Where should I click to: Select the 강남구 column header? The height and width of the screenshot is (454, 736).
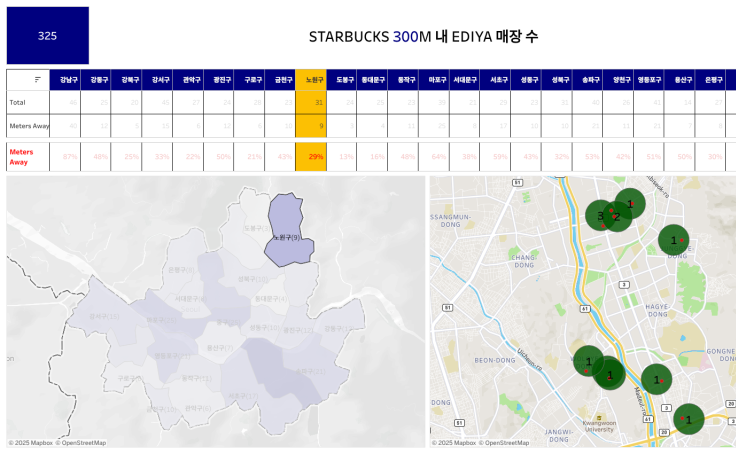pyautogui.click(x=68, y=79)
